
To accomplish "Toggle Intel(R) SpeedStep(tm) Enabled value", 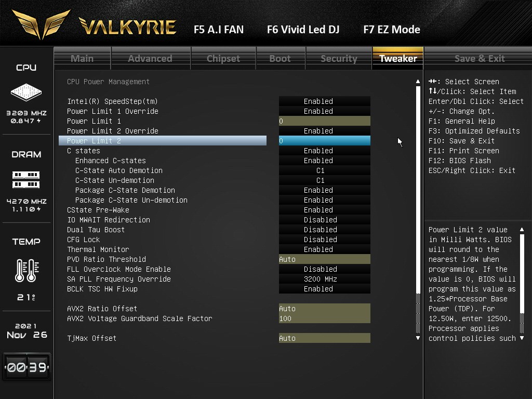I will [x=324, y=101].
